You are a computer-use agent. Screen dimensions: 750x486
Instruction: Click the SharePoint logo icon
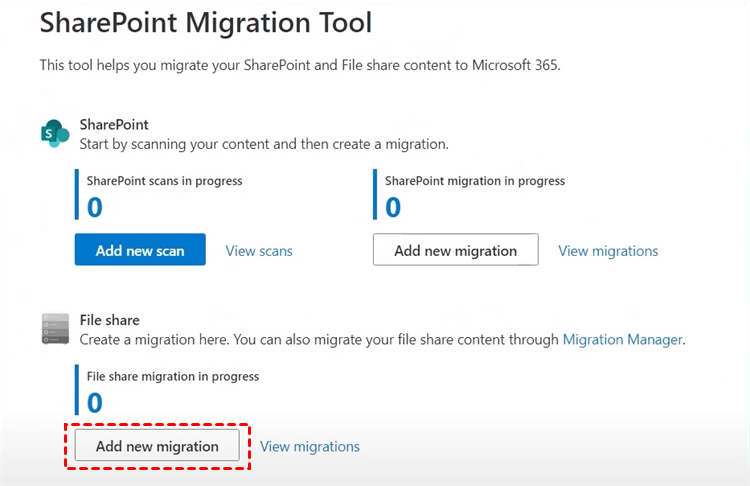point(54,133)
